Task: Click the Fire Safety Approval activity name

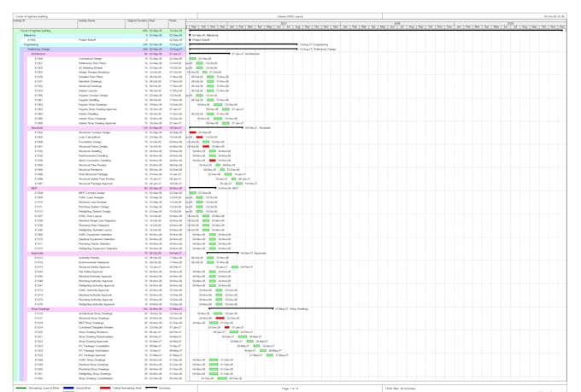Action: click(91, 272)
